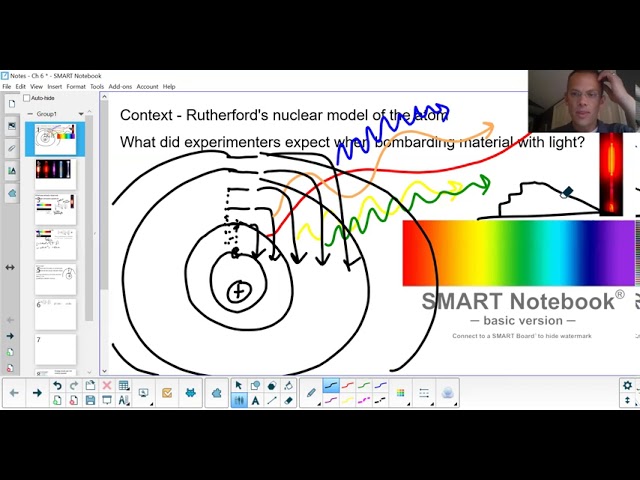Open the color palette dropdown

click(x=401, y=393)
